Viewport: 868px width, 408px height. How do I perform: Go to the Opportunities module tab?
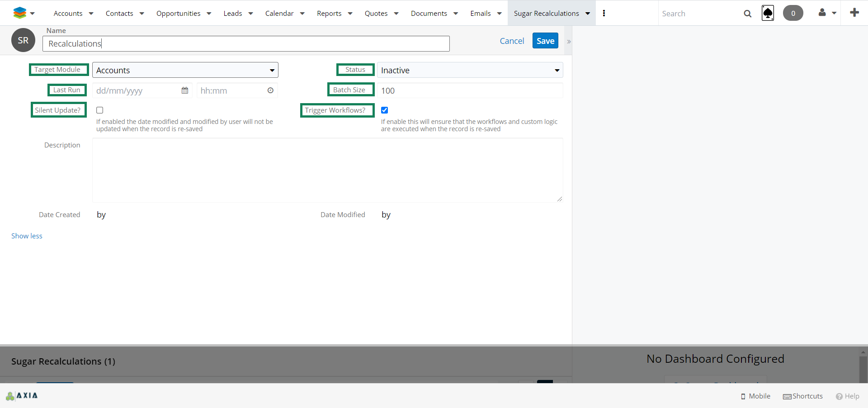(x=178, y=14)
